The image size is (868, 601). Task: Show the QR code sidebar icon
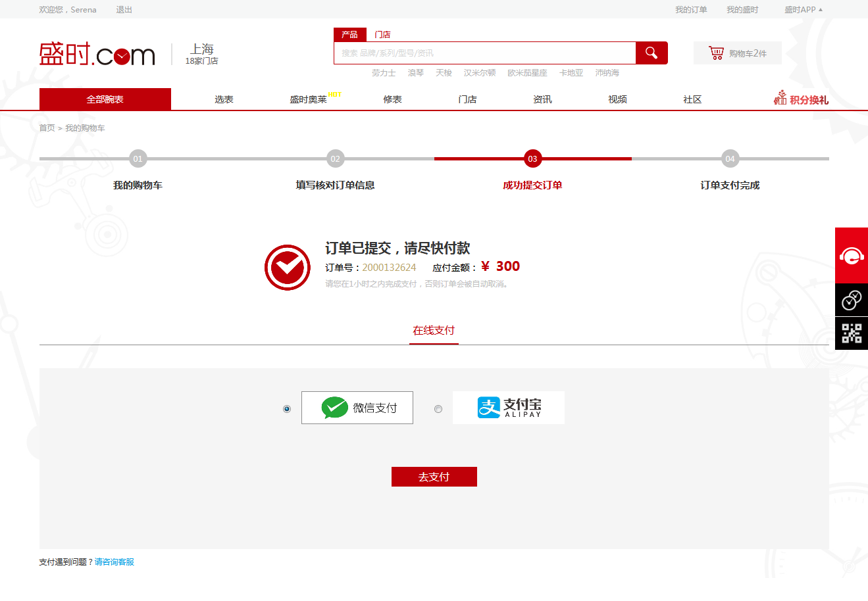(852, 333)
